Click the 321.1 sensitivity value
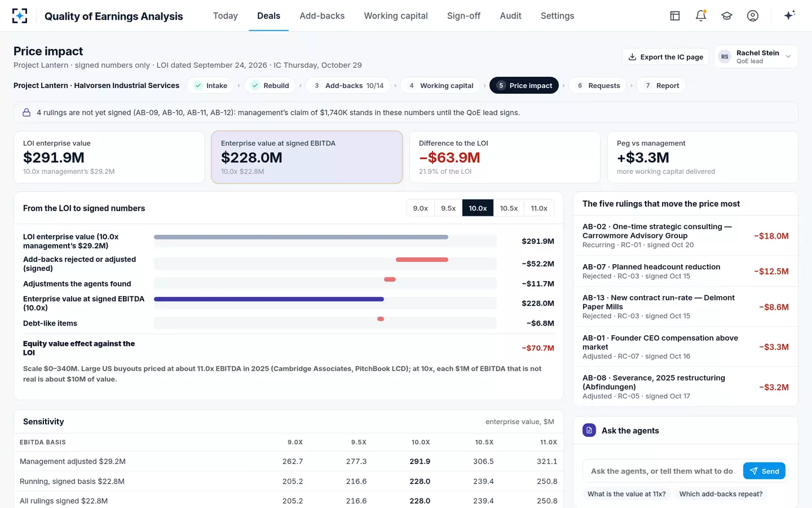Screen dimensions: 812x508 click(x=547, y=461)
